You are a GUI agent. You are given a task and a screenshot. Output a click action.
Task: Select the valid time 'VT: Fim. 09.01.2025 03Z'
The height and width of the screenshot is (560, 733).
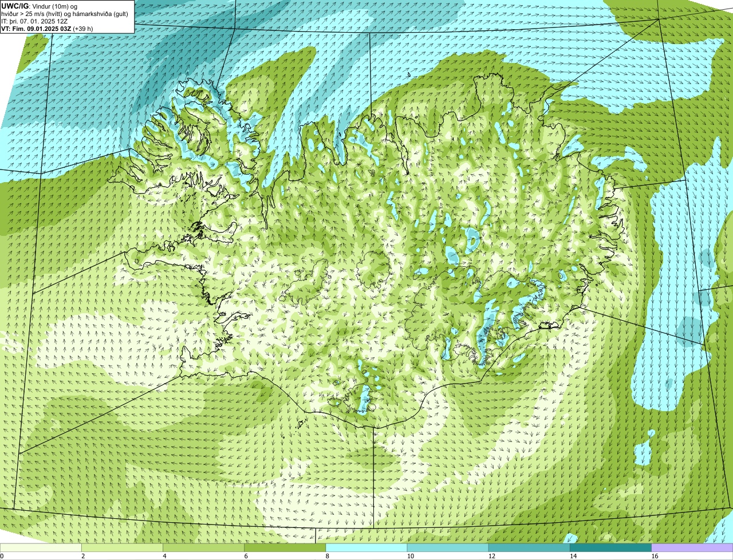coord(36,29)
